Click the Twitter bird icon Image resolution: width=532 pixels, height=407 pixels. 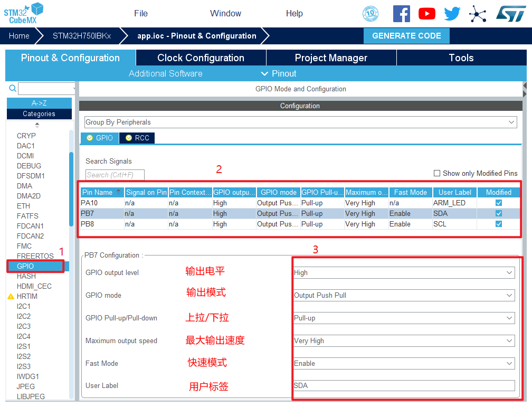452,14
